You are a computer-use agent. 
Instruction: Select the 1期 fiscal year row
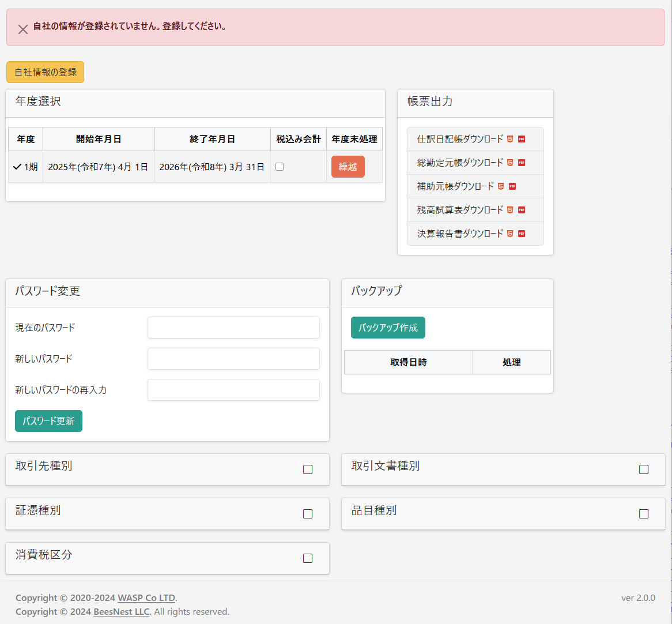pyautogui.click(x=25, y=167)
